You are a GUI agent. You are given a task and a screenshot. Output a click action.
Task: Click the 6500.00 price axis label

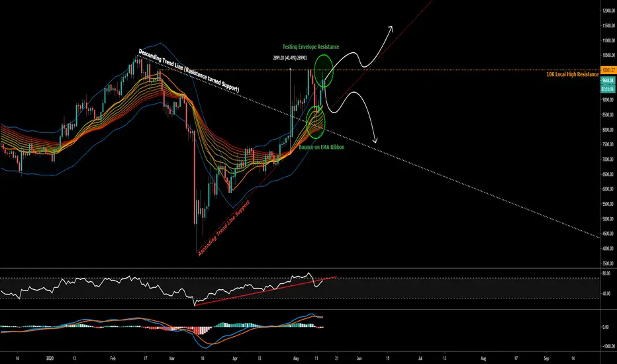[x=608, y=174]
